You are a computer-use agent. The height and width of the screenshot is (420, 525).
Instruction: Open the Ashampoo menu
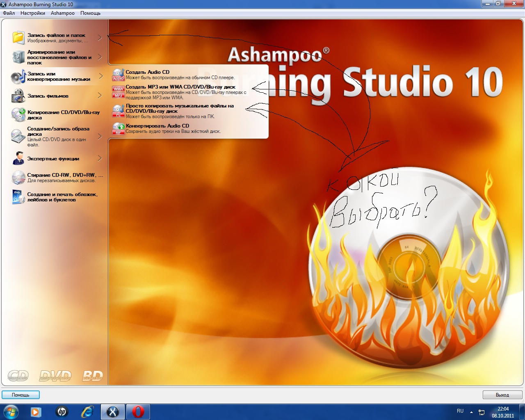63,13
